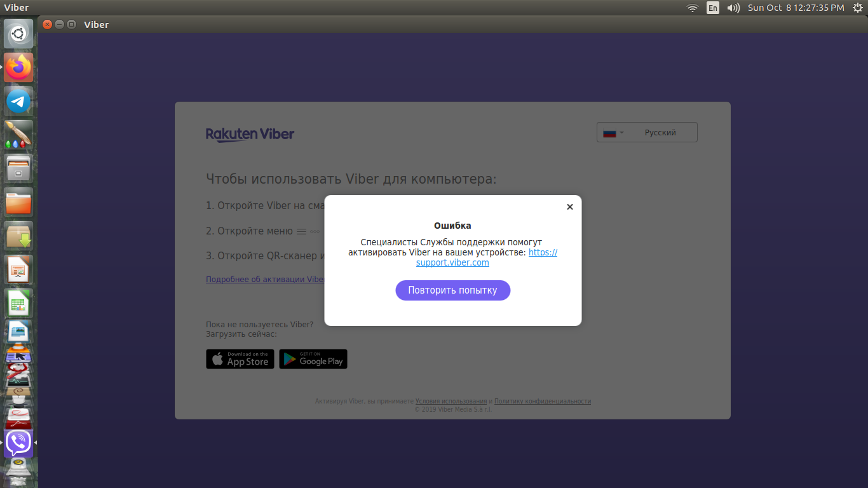Open the Русский language dropdown
This screenshot has height=488, width=868.
647,132
